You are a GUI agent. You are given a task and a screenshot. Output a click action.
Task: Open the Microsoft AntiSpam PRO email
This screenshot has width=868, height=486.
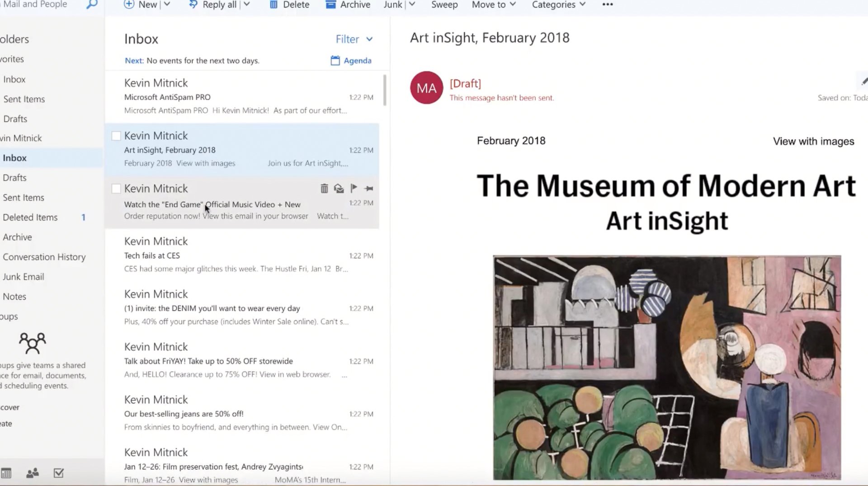pos(242,97)
